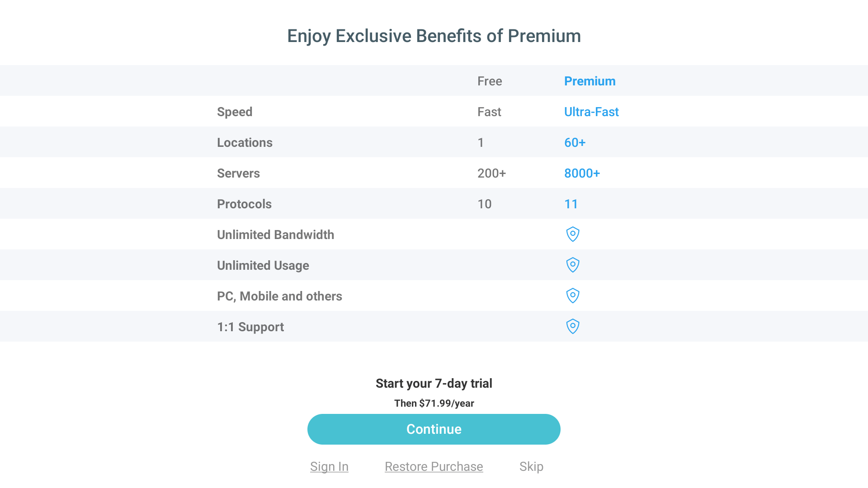Select the Free column header

click(x=490, y=81)
